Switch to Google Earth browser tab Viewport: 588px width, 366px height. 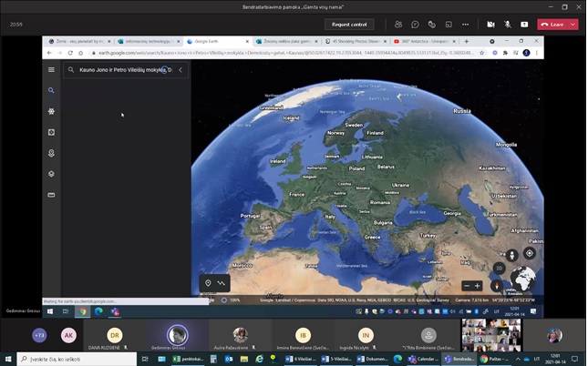[x=218, y=42]
